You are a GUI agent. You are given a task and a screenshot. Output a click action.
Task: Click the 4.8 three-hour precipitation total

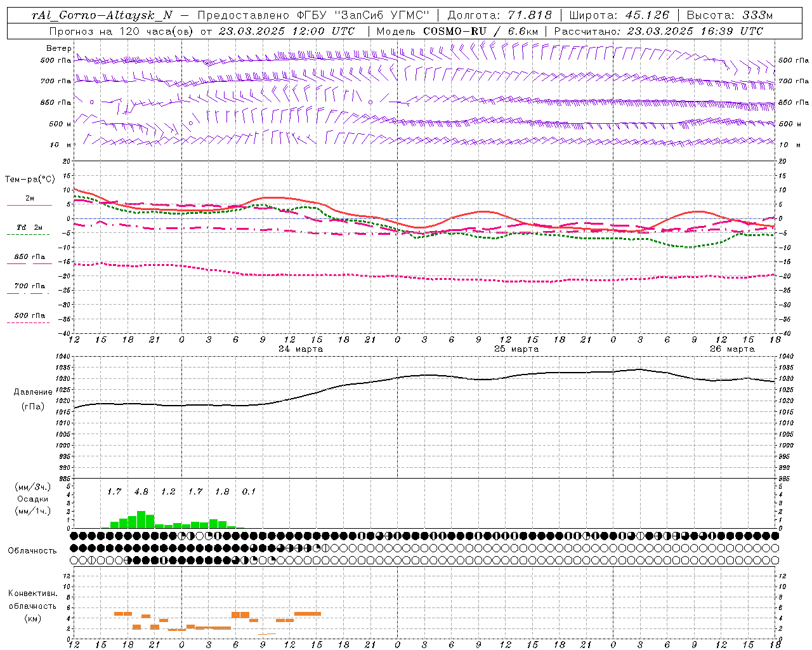pos(141,492)
